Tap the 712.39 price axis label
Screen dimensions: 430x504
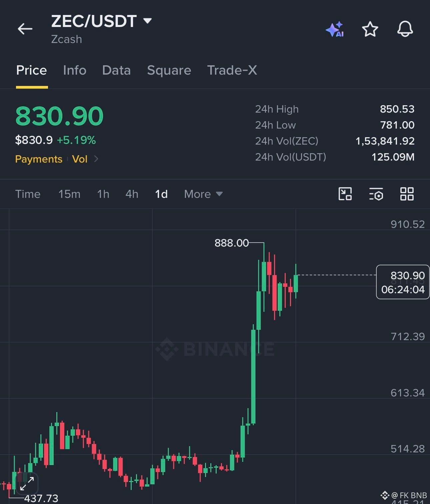(408, 336)
